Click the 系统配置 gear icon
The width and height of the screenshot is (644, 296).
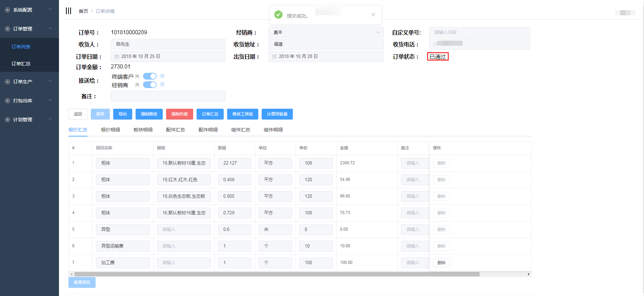[7, 10]
